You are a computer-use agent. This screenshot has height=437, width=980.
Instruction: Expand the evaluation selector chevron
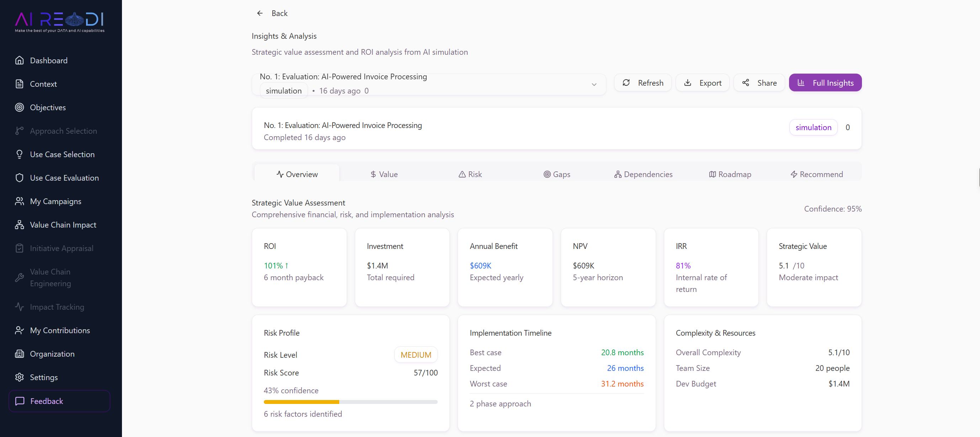(594, 84)
